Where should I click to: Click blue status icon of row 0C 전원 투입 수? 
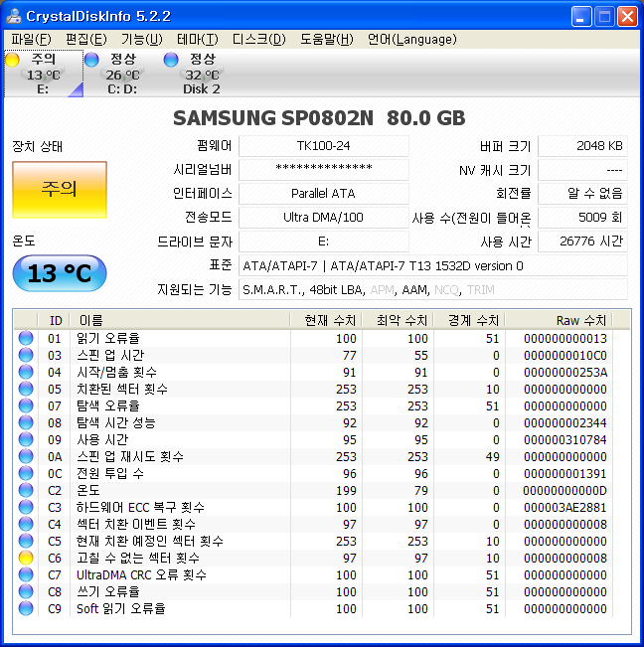coord(26,474)
